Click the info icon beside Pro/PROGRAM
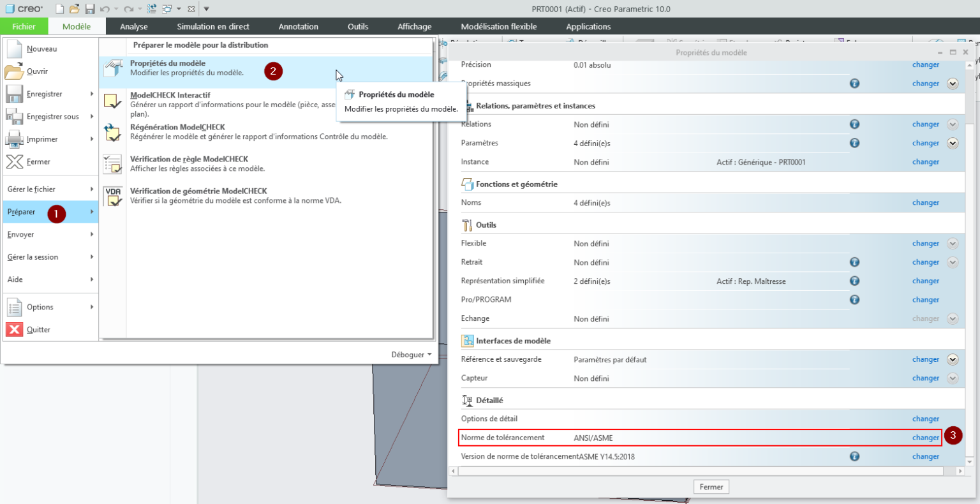Image resolution: width=980 pixels, height=504 pixels. point(854,300)
